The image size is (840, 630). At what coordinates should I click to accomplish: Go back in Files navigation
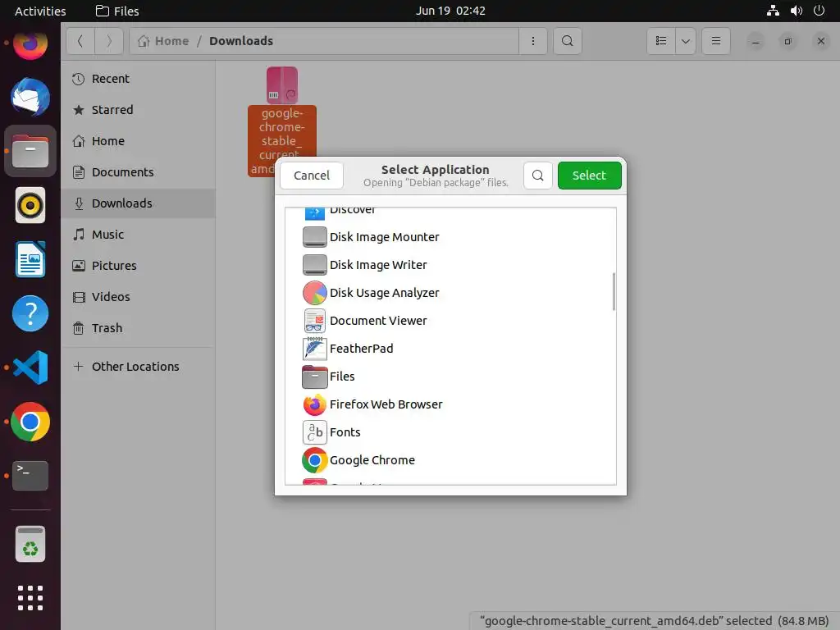coord(80,41)
